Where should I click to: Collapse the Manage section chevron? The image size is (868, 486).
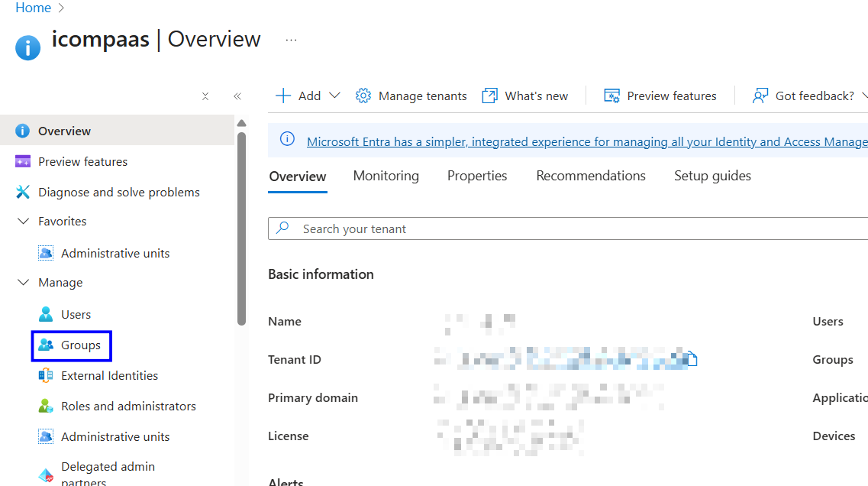[23, 282]
